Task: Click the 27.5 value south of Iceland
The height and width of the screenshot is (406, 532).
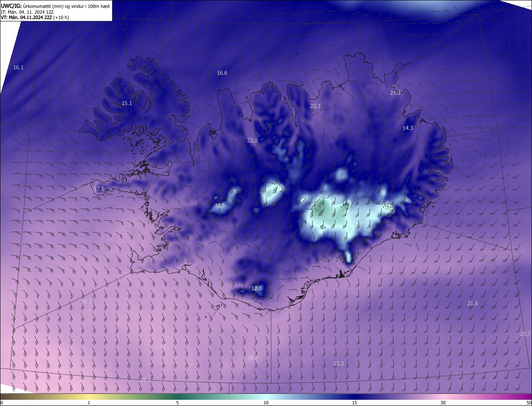Action: [x=161, y=346]
